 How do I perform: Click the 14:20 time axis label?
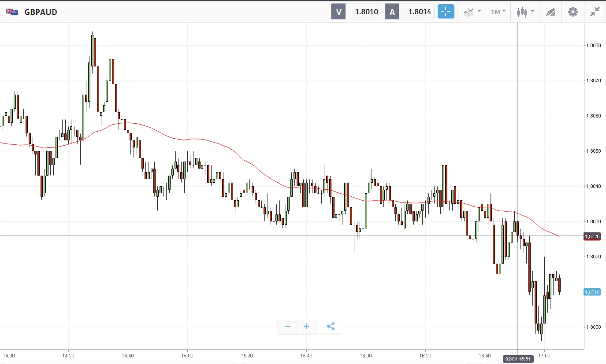68,355
